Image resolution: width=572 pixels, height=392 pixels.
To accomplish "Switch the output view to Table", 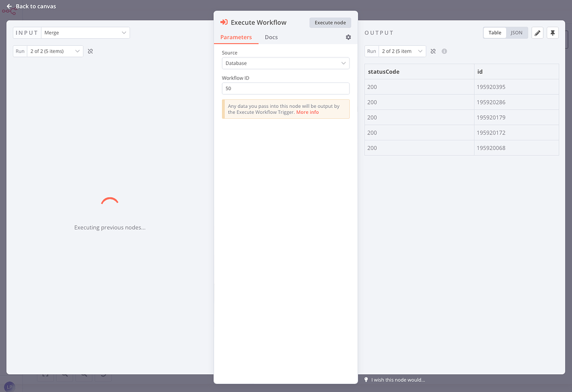I will click(494, 33).
